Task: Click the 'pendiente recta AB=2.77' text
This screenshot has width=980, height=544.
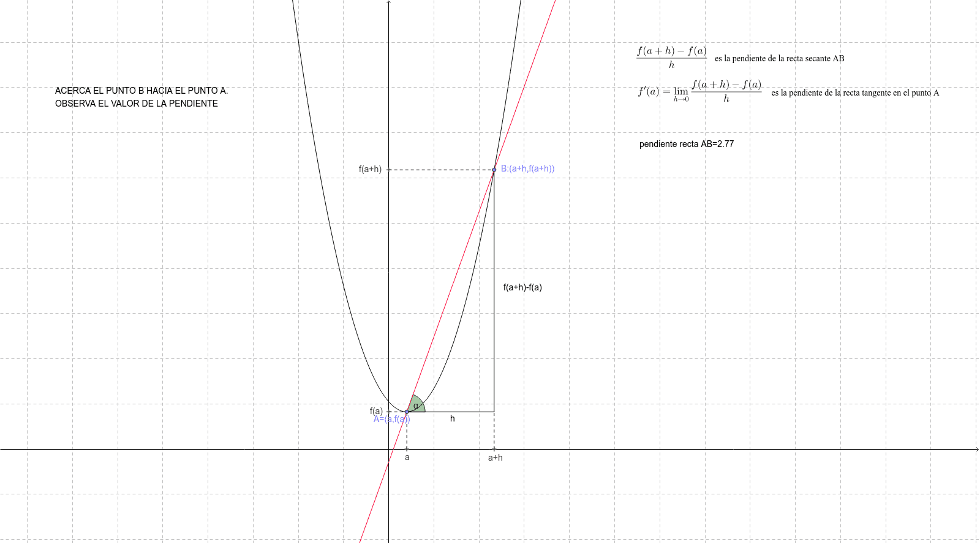Action: click(x=687, y=144)
